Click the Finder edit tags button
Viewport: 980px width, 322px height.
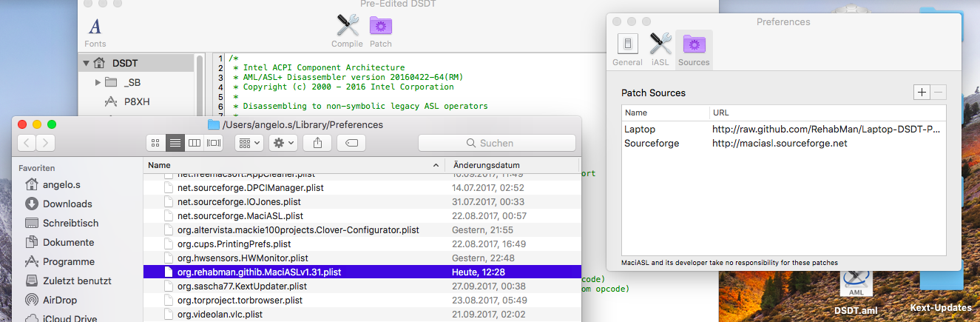click(352, 143)
